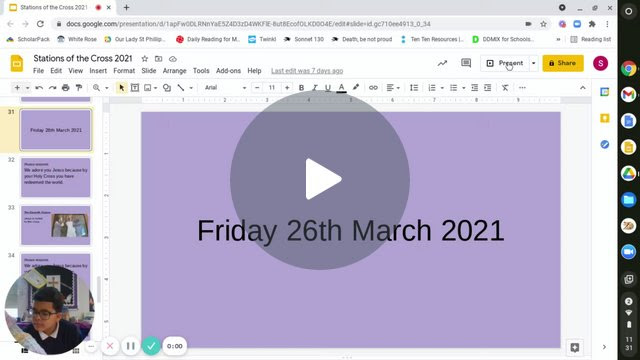
Task: Click the clear formatting icon
Action: [x=505, y=88]
